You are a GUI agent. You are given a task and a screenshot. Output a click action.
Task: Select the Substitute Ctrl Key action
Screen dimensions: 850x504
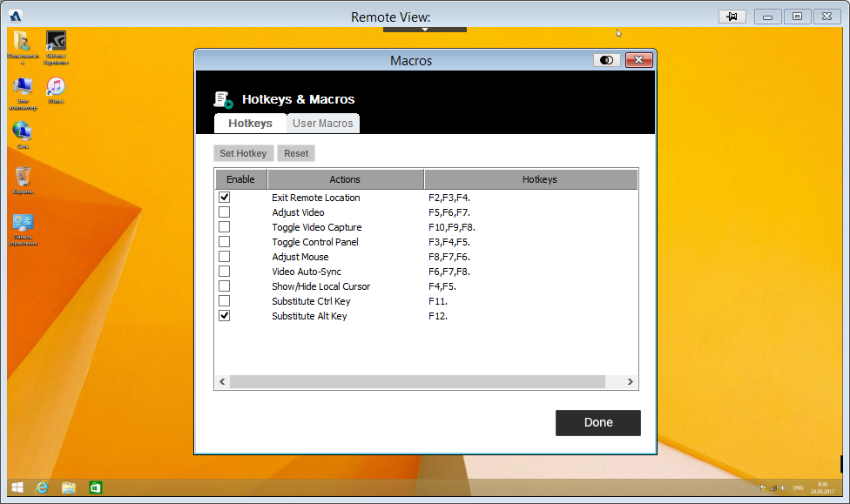click(x=311, y=301)
